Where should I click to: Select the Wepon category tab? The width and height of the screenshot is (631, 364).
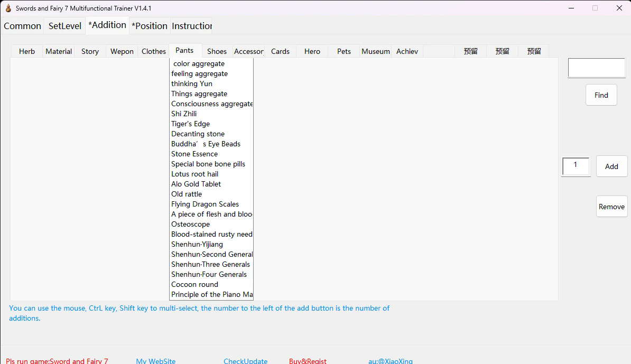pyautogui.click(x=122, y=51)
